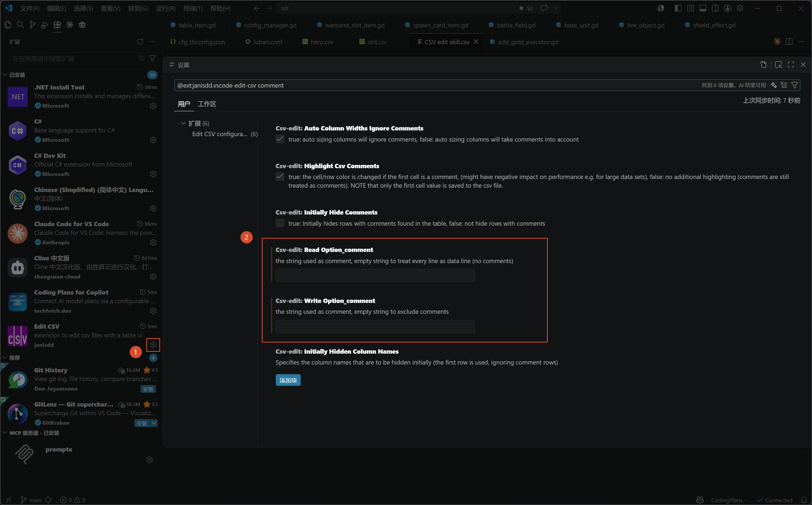
Task: Open manage gear for .NET Install Tool
Action: [153, 106]
